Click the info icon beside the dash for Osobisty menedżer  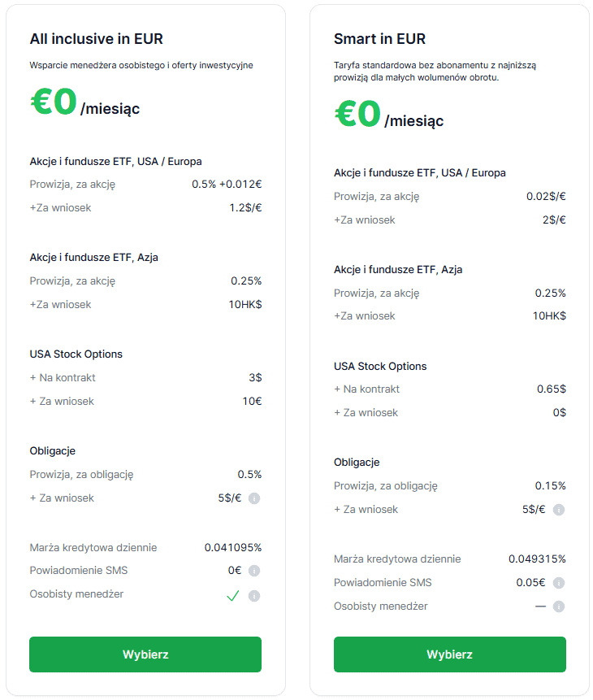tap(559, 606)
